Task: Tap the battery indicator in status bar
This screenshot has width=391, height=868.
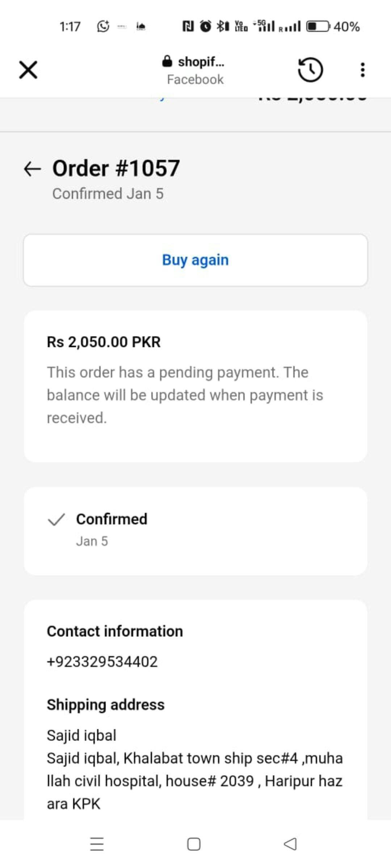Action: [318, 26]
